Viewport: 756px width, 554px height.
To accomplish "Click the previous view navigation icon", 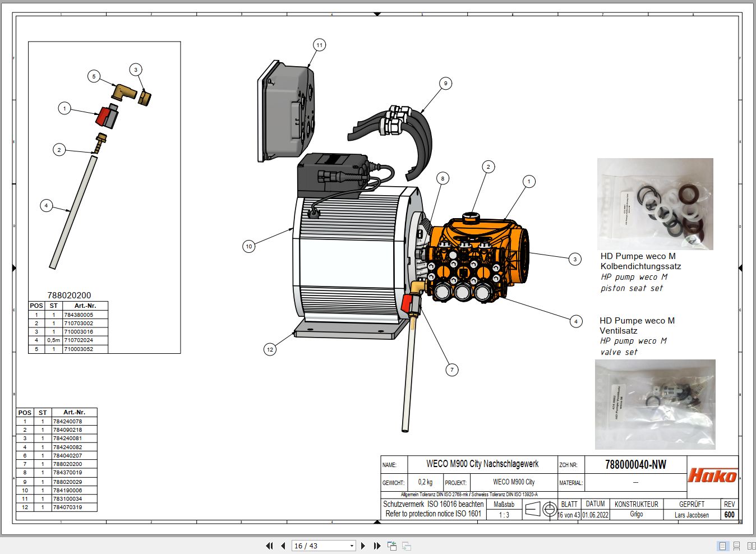I will (x=392, y=546).
